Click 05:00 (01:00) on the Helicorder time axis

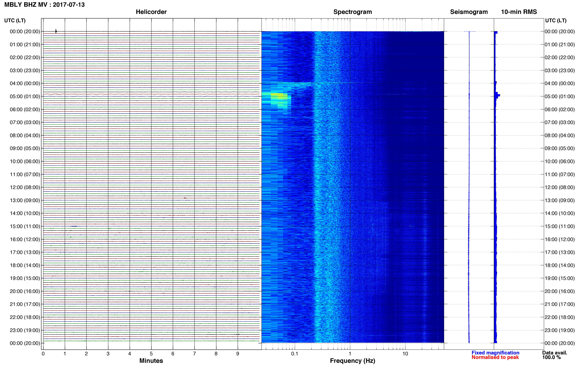point(25,96)
